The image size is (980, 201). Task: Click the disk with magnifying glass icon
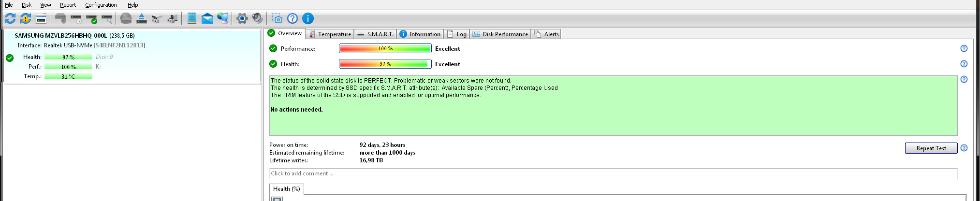[x=107, y=19]
